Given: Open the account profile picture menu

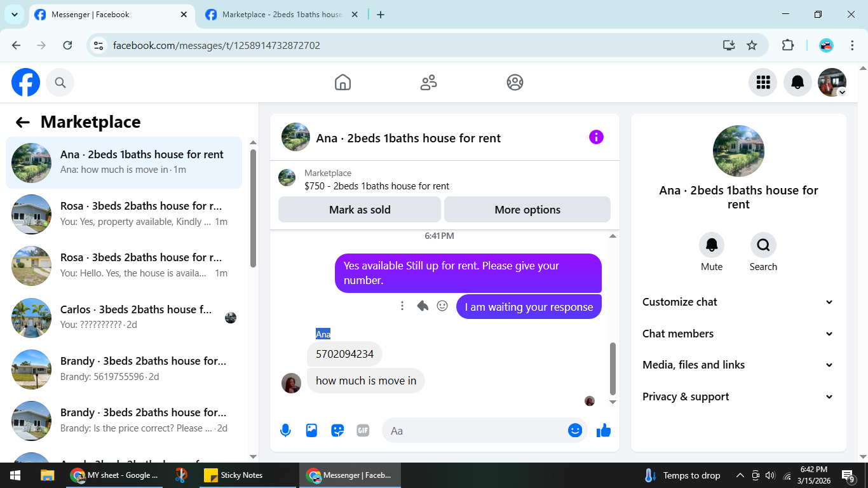Looking at the screenshot, I should [x=832, y=83].
